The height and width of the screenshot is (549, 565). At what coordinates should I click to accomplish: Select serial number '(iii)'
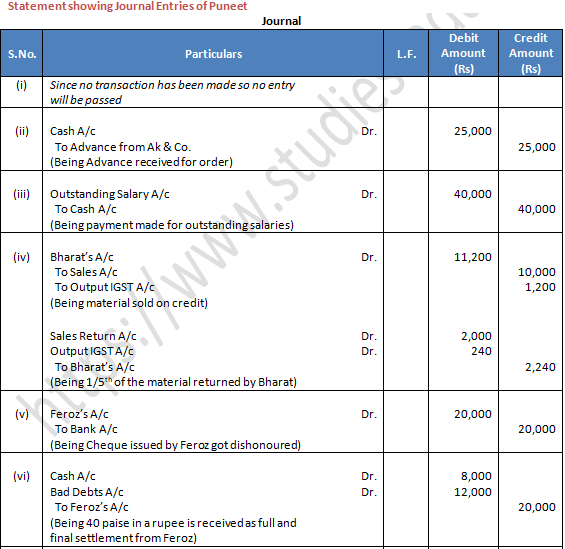[22, 194]
